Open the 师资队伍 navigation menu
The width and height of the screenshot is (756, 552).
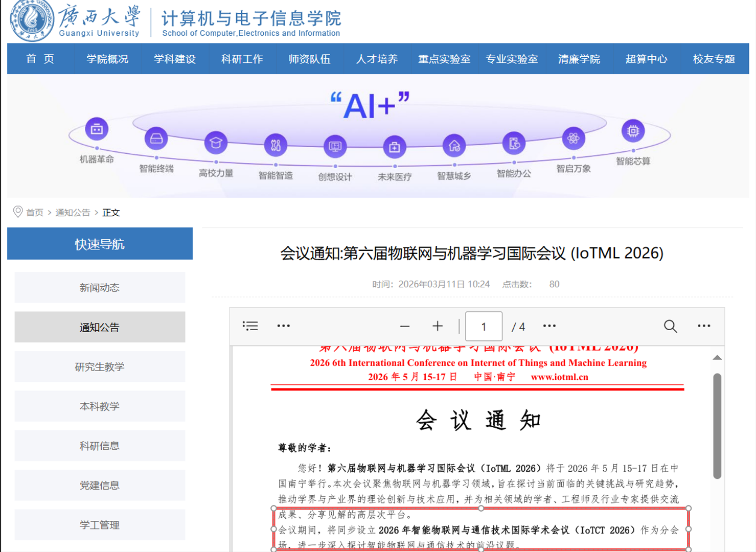pyautogui.click(x=309, y=59)
